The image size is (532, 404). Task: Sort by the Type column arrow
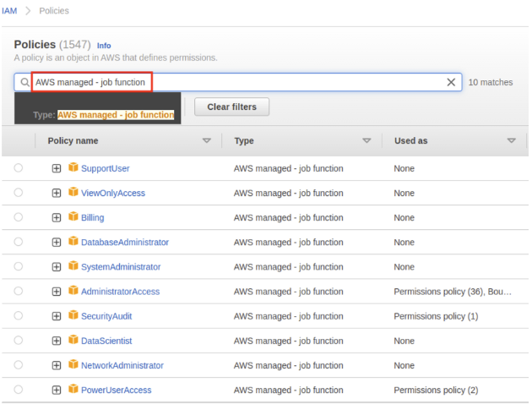coord(366,141)
